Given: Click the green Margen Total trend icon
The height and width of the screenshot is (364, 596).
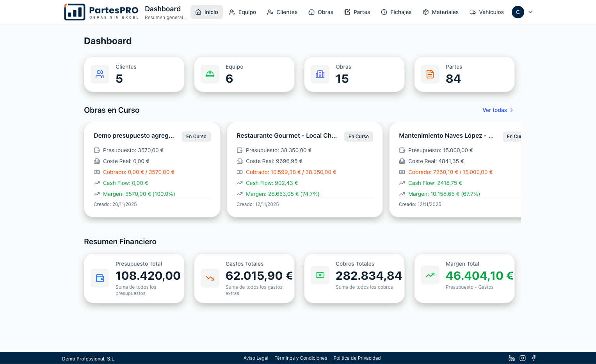Looking at the screenshot, I should click(x=430, y=275).
